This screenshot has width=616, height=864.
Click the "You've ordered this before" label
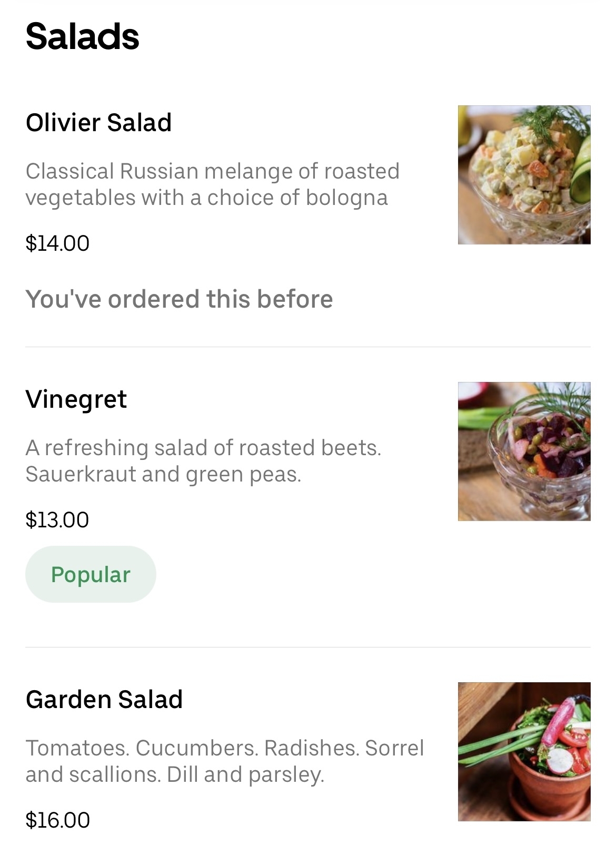(179, 299)
